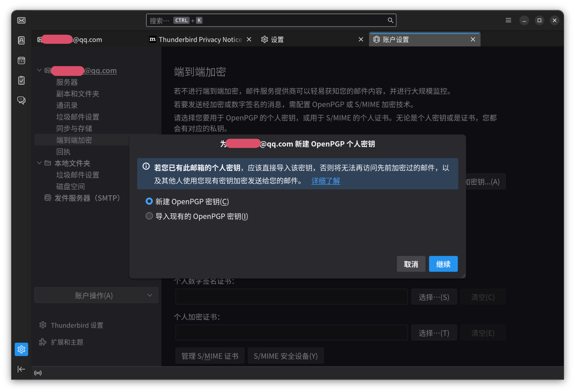Open 服务器 settings in account tree
Viewport: 575px width, 392px height.
(67, 82)
